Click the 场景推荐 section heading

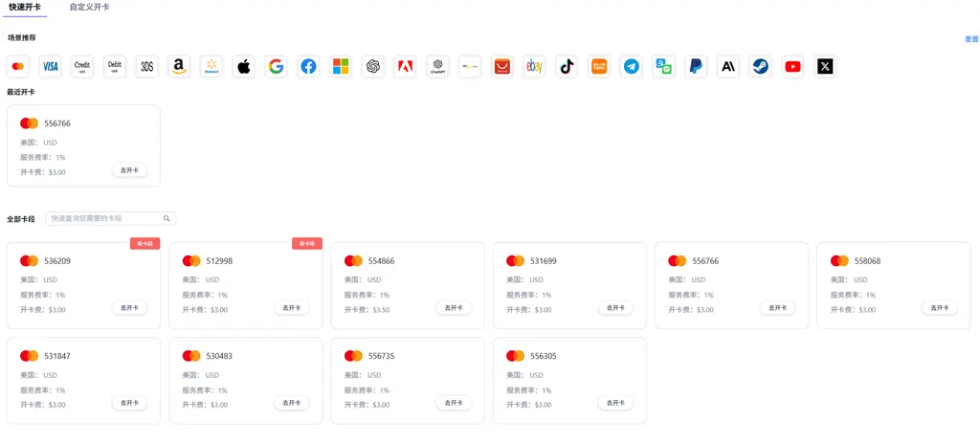tap(22, 38)
